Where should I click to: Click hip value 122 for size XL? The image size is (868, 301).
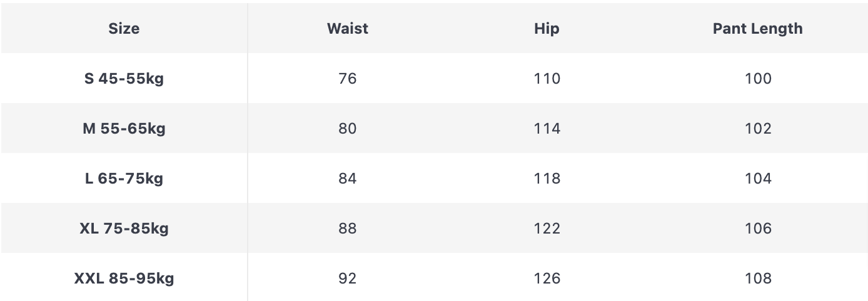point(547,229)
